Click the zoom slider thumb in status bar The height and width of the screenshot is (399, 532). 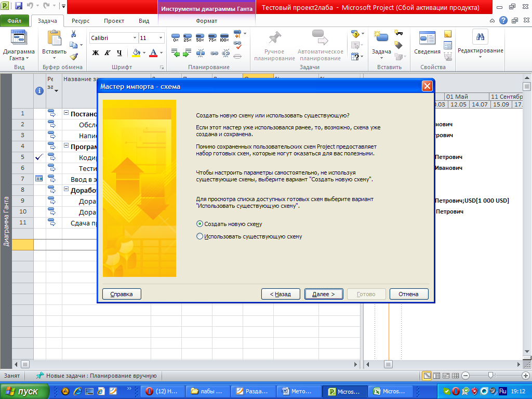tap(490, 375)
